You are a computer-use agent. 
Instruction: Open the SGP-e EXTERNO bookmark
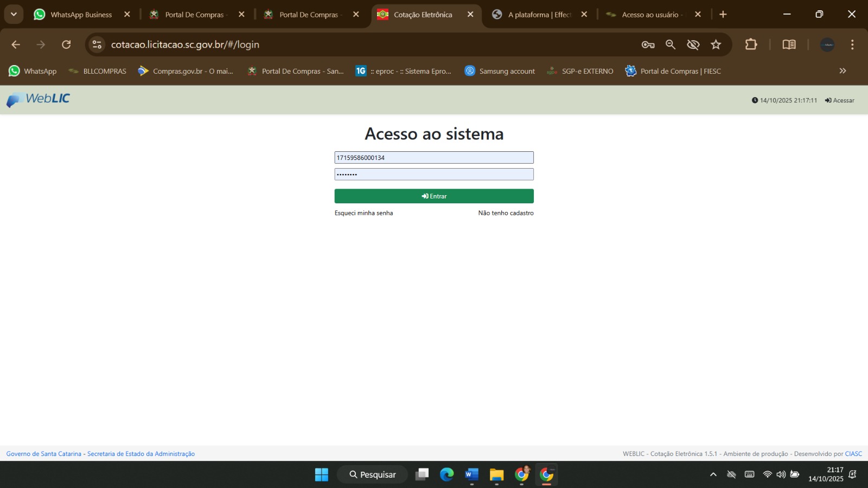click(580, 71)
